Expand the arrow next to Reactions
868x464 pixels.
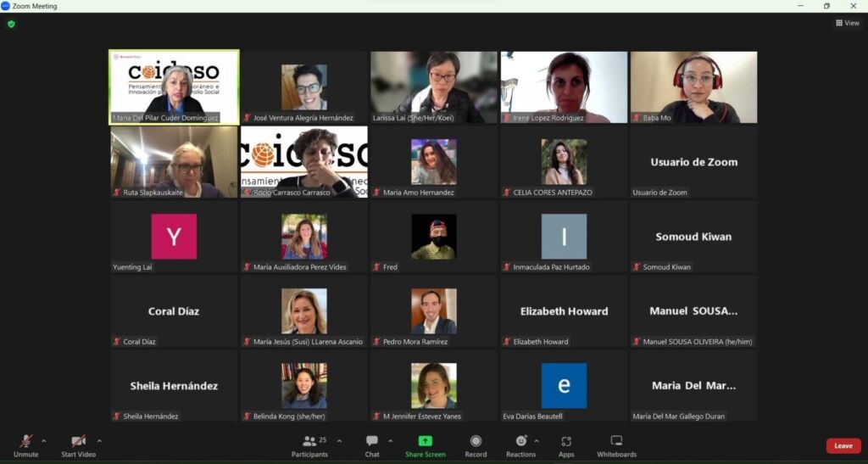[x=537, y=441]
